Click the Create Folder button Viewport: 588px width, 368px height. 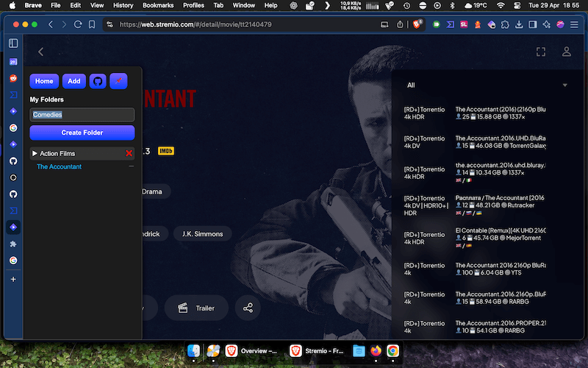82,132
